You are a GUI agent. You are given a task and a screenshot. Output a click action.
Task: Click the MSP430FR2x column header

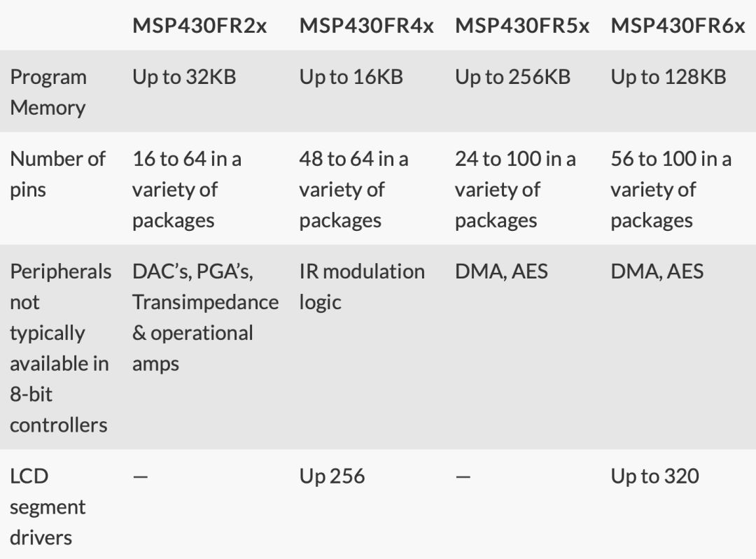coord(199,26)
